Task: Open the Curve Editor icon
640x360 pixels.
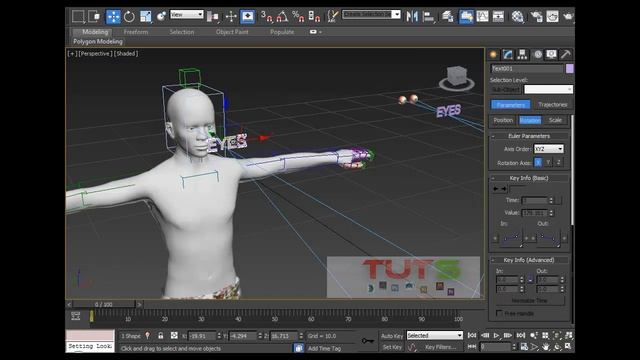Action: pyautogui.click(x=482, y=16)
